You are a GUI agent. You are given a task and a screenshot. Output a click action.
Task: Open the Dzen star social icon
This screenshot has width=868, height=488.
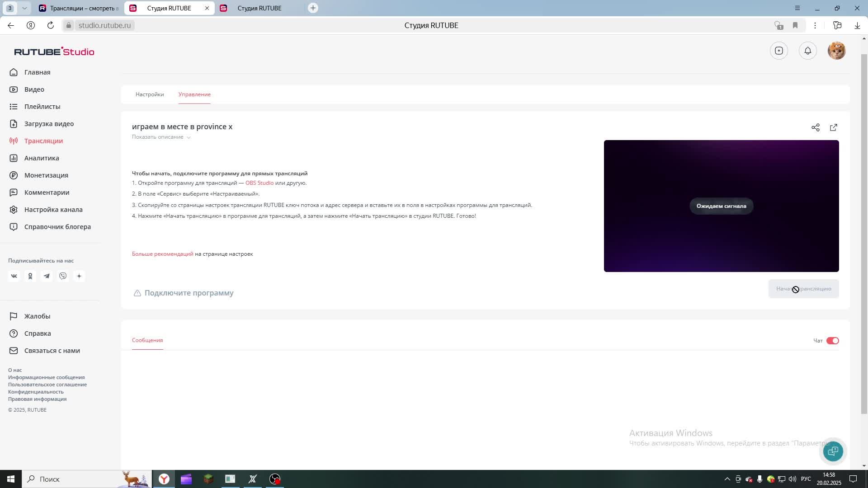point(79,276)
